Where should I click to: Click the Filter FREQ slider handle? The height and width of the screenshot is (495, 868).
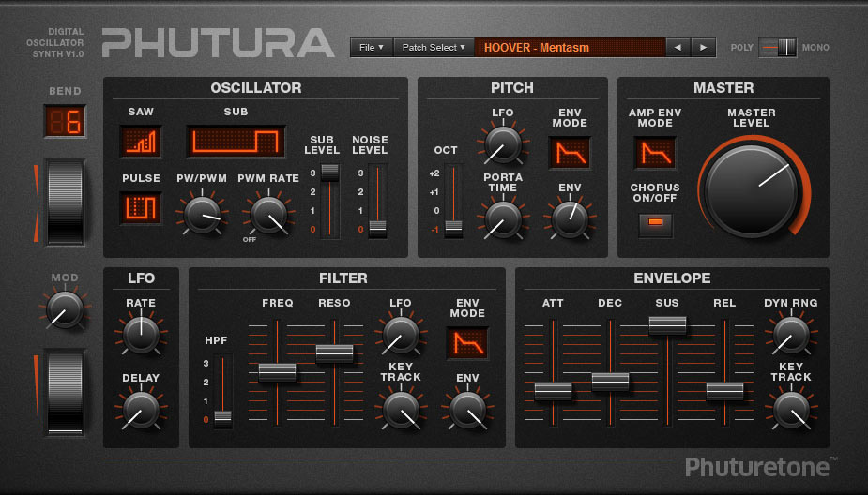pyautogui.click(x=278, y=372)
